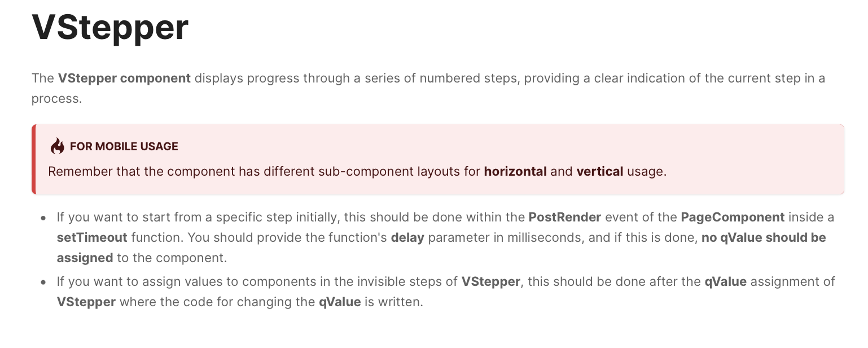Image resolution: width=868 pixels, height=348 pixels.
Task: Click 'qValue' before the word 'assignment'
Action: (x=725, y=281)
